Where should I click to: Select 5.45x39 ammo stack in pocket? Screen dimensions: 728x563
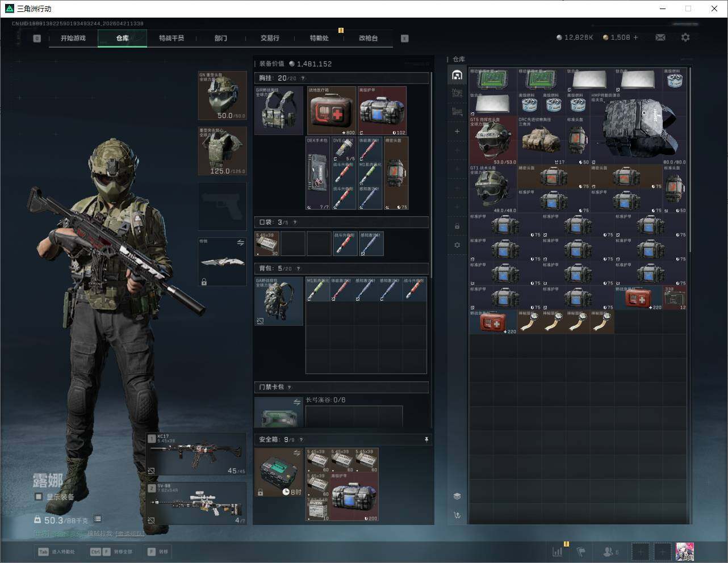pyautogui.click(x=267, y=243)
